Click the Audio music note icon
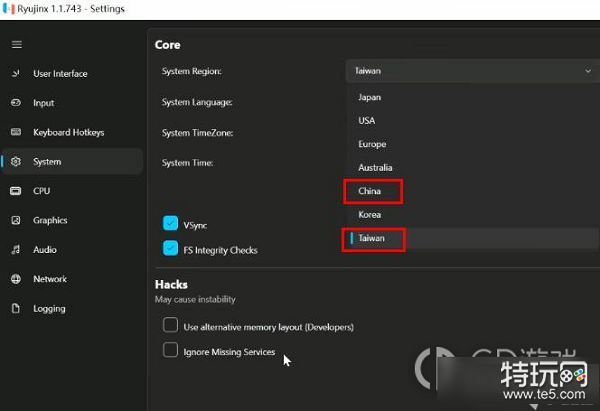Viewport: 600px width, 411px height. pos(16,250)
